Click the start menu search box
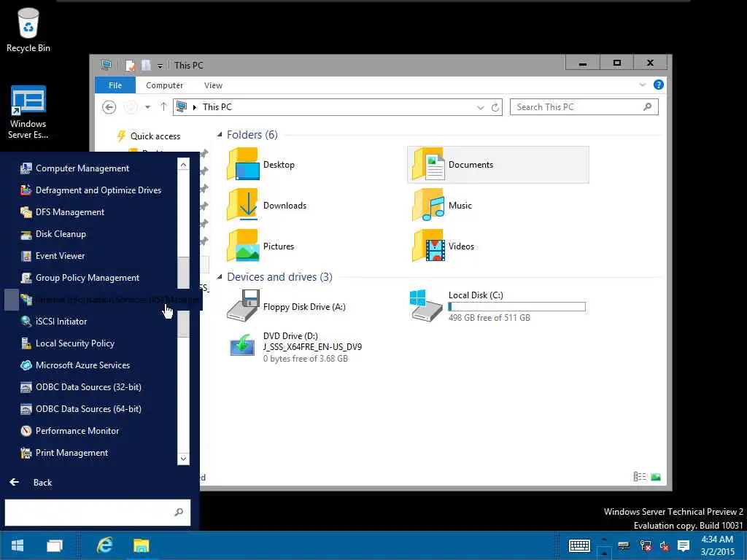Viewport: 747px width, 560px height. [x=98, y=513]
